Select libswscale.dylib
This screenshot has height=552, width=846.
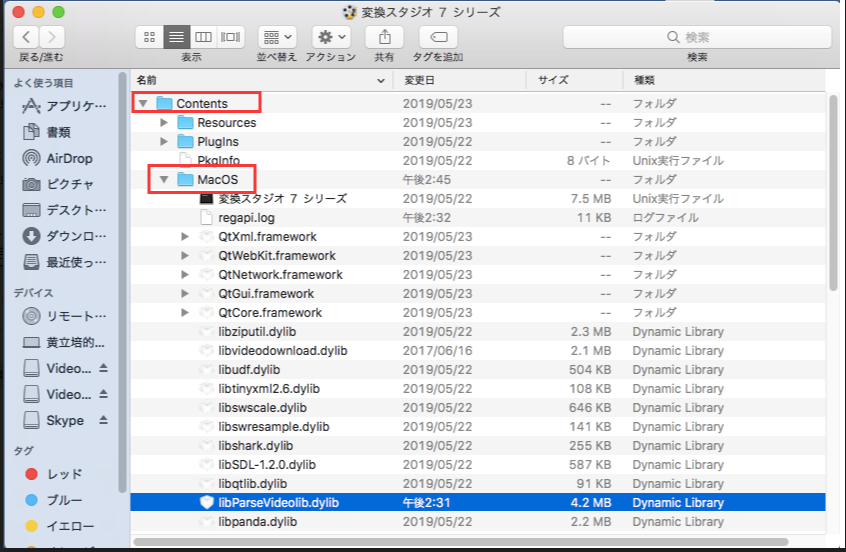[477, 407]
